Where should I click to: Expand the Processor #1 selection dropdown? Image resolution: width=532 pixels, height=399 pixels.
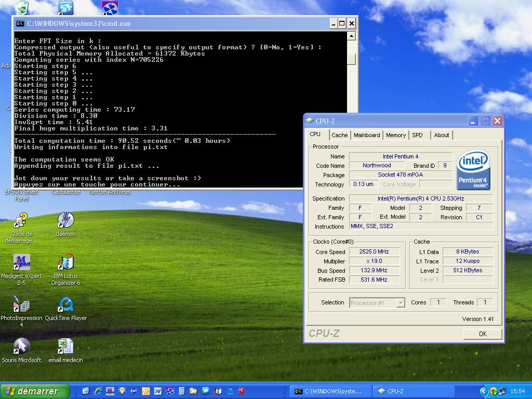coord(401,303)
